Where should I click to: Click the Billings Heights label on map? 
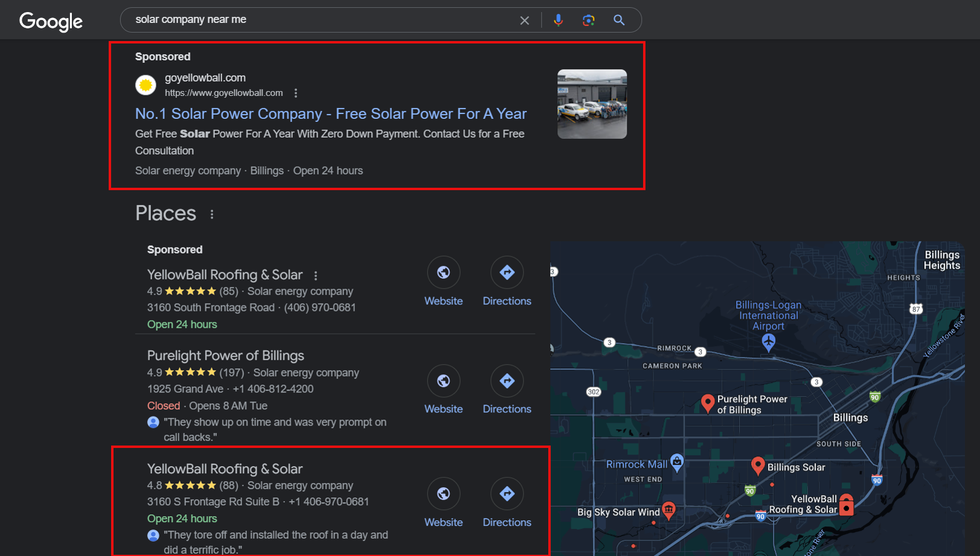tap(942, 260)
